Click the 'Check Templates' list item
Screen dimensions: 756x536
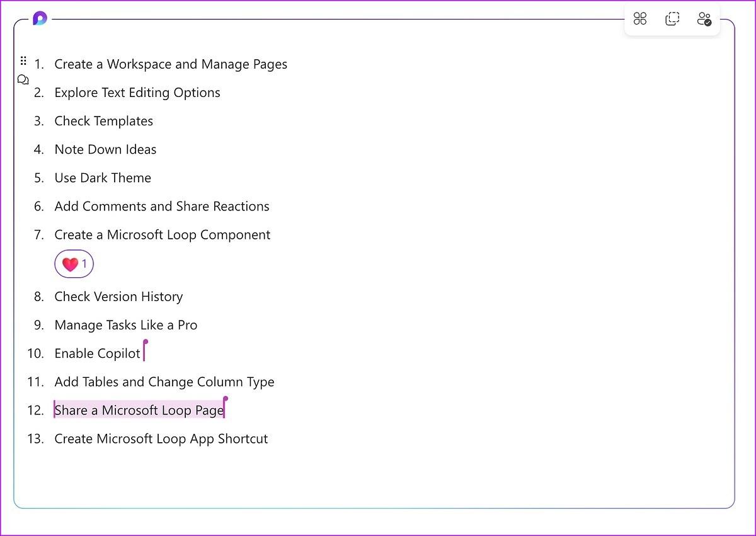tap(104, 121)
